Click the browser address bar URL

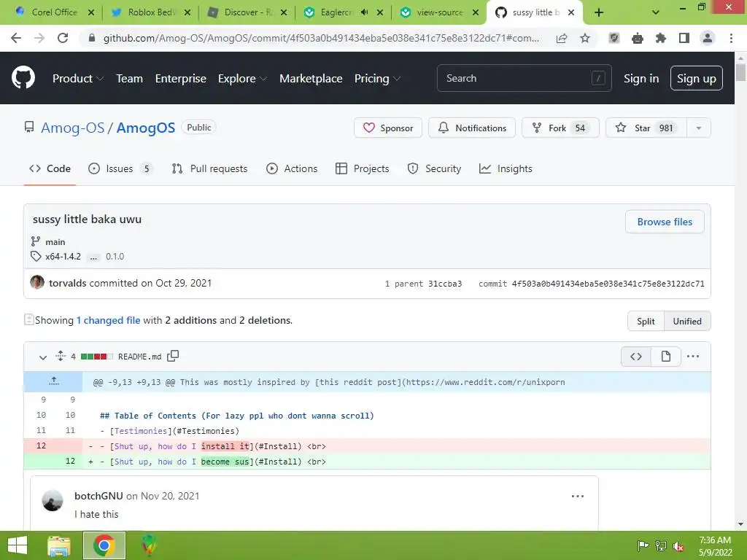[x=321, y=38]
